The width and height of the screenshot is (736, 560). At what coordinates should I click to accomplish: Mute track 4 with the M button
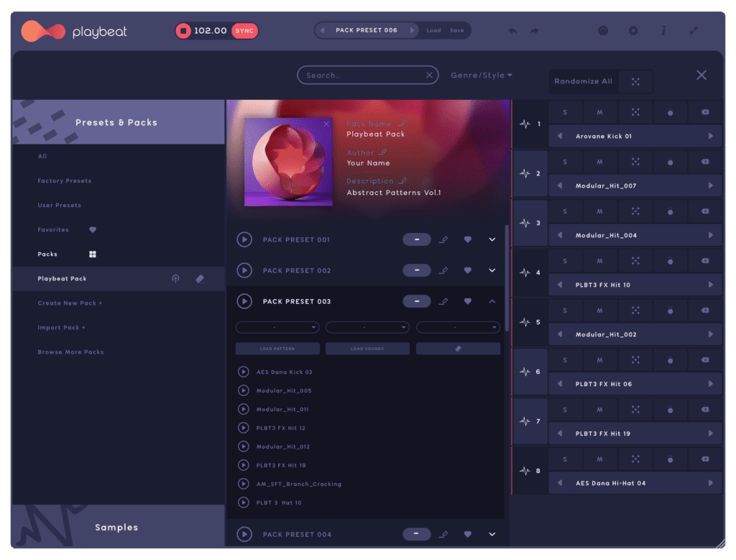coord(600,261)
